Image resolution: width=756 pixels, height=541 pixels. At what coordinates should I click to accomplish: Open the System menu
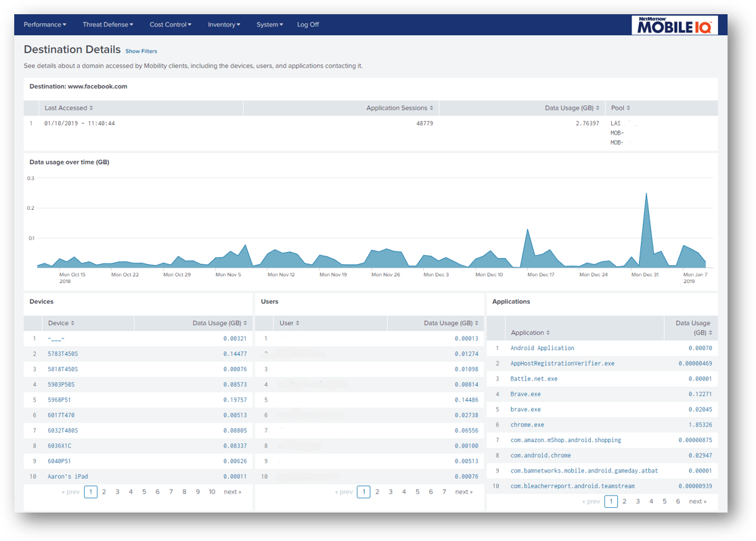click(269, 25)
